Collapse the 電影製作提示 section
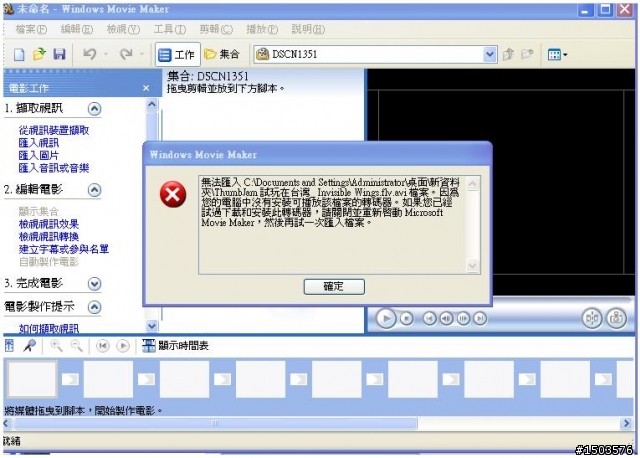The image size is (640, 458). click(94, 307)
